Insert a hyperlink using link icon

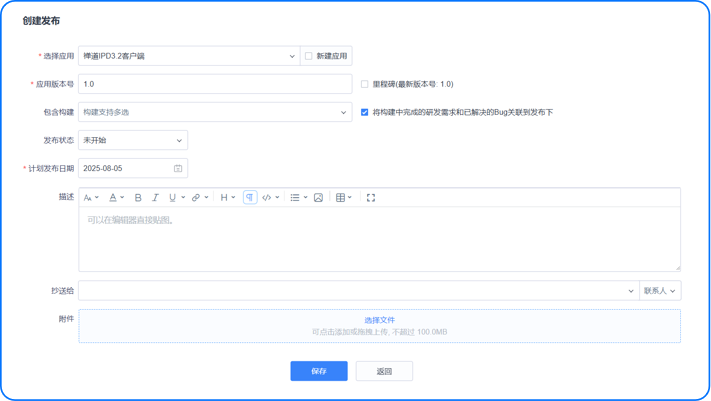(x=196, y=198)
